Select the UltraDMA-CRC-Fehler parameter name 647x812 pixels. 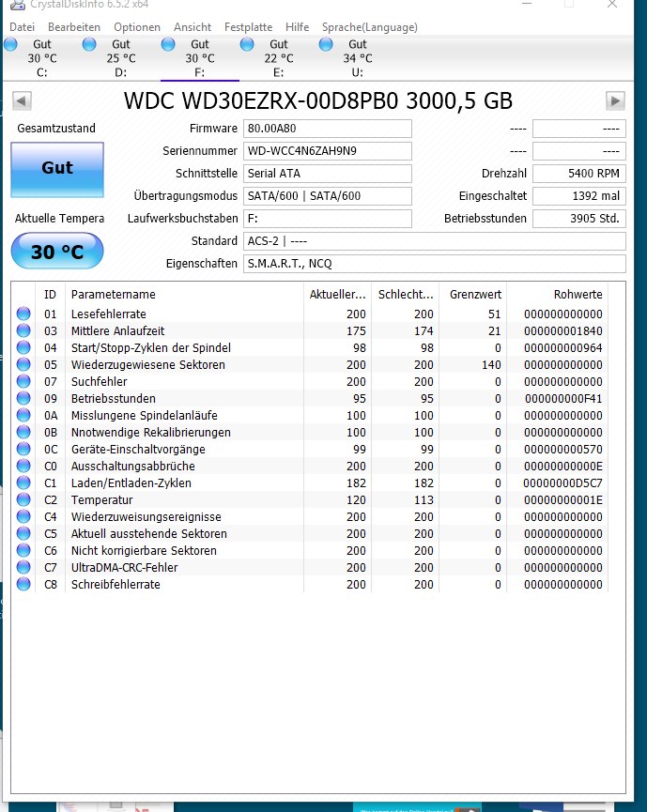pos(124,568)
